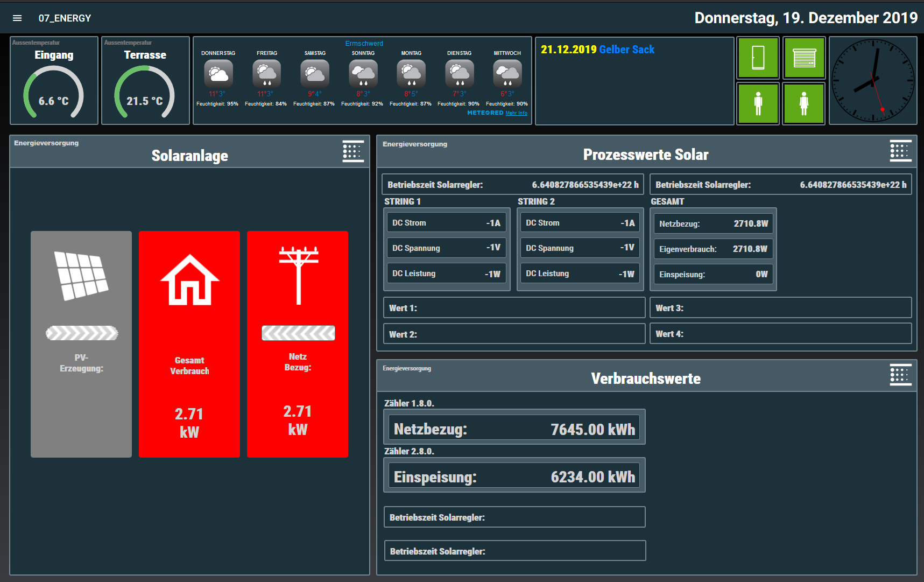Select the red Gesamt Verbrauch tile
The width and height of the screenshot is (924, 582).
[x=189, y=344]
